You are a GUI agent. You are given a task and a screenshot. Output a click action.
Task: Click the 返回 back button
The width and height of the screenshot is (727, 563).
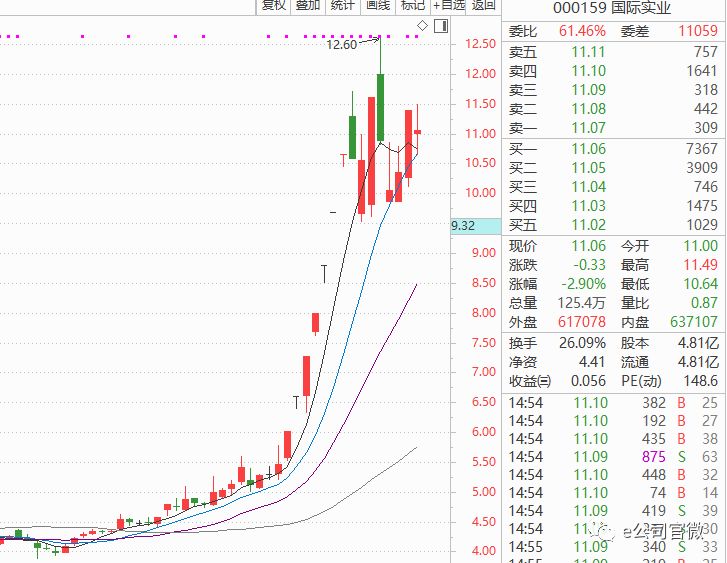pyautogui.click(x=484, y=6)
